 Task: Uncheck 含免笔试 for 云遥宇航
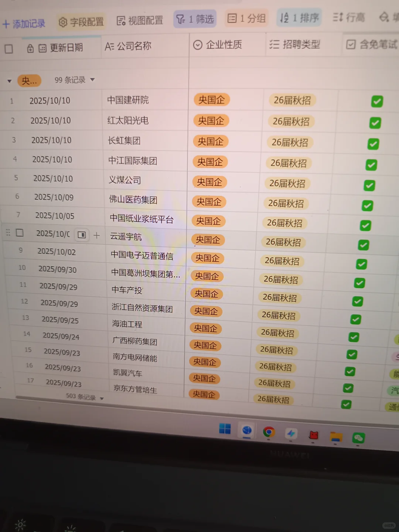coord(364,245)
